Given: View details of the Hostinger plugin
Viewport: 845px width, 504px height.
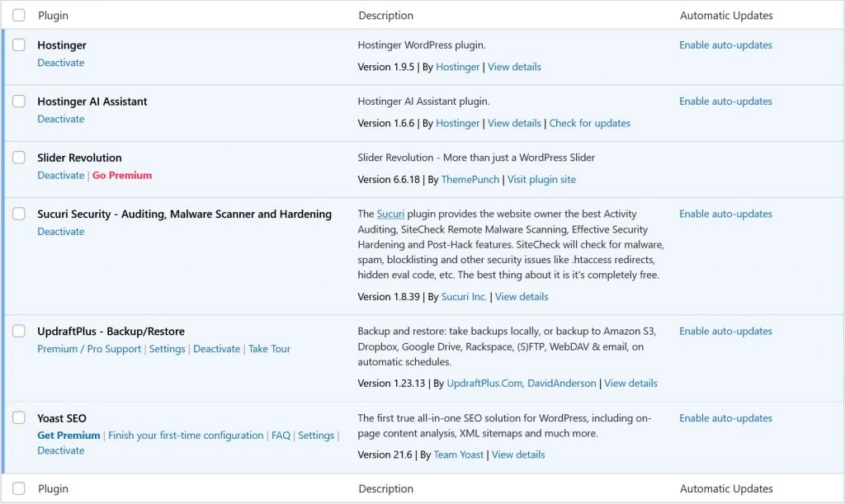Looking at the screenshot, I should click(514, 67).
